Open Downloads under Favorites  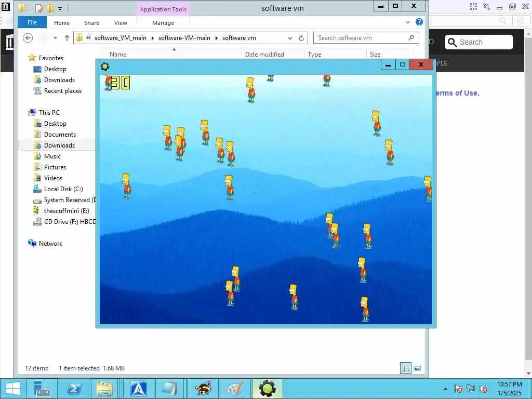point(59,79)
